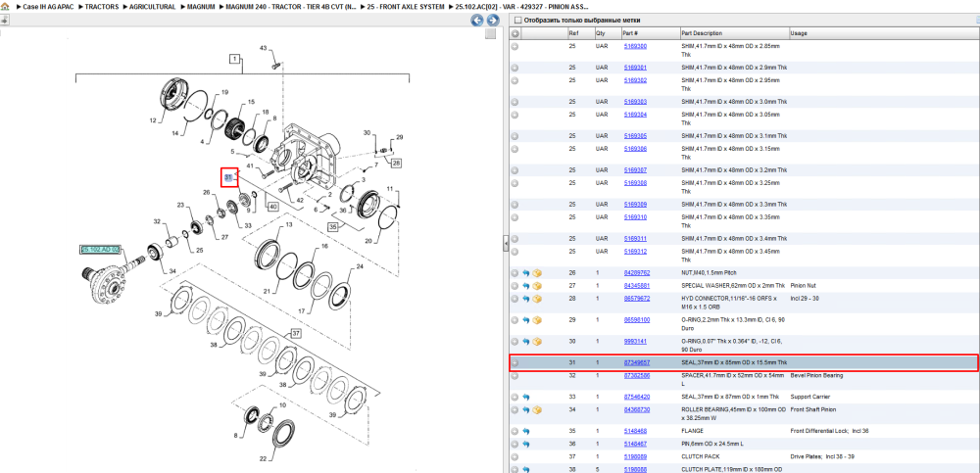The image size is (980, 473).
Task: Toggle the select circle for SHIM 3.2mm Thk row
Action: tap(515, 170)
